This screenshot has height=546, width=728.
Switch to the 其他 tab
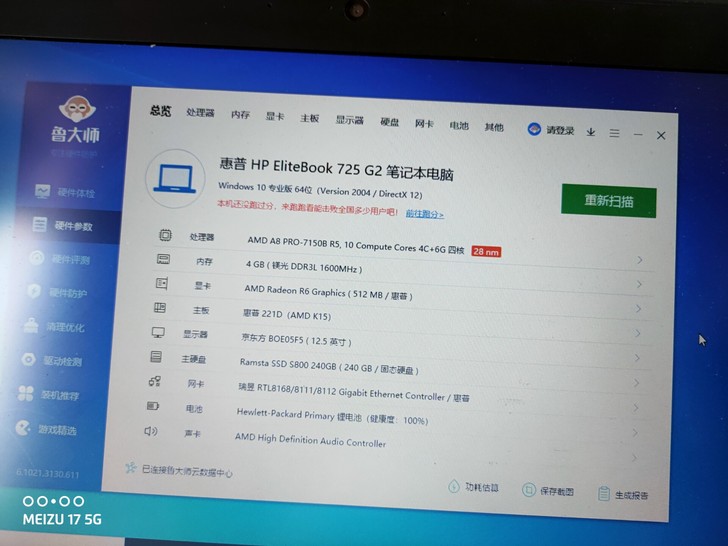(494, 127)
